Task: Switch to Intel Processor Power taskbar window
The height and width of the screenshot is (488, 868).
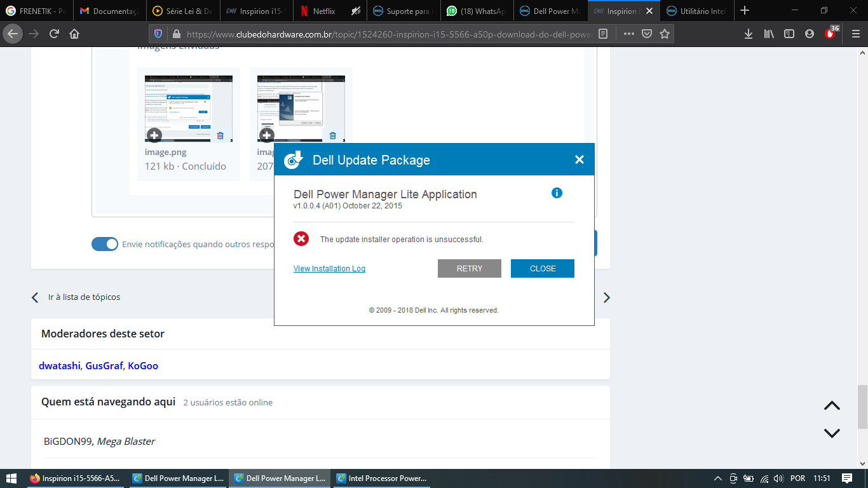Action: pos(381,478)
